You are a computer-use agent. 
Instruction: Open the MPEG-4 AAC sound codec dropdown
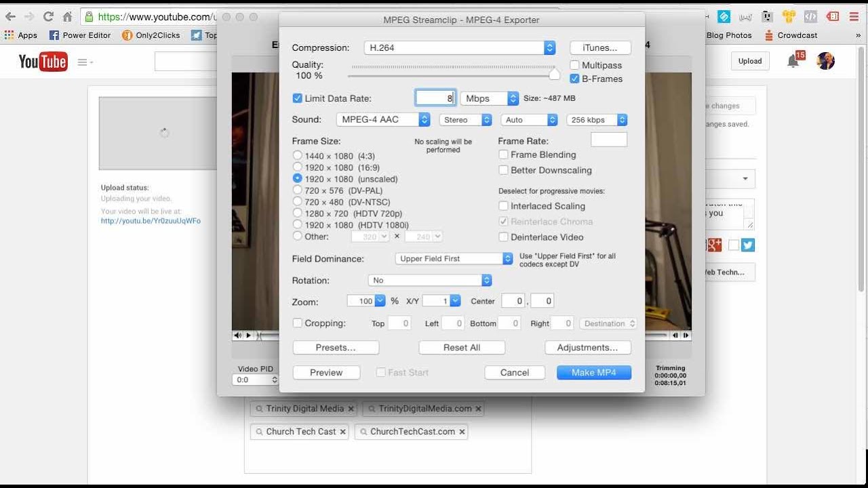point(383,119)
